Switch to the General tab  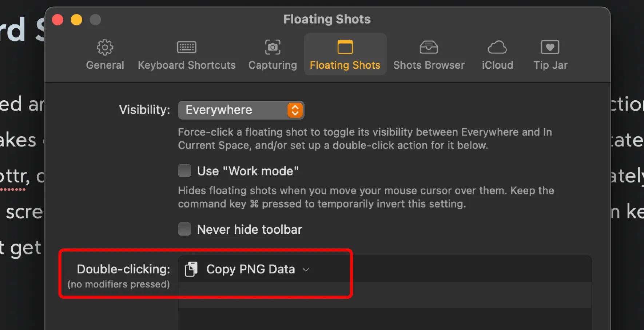[x=105, y=55]
